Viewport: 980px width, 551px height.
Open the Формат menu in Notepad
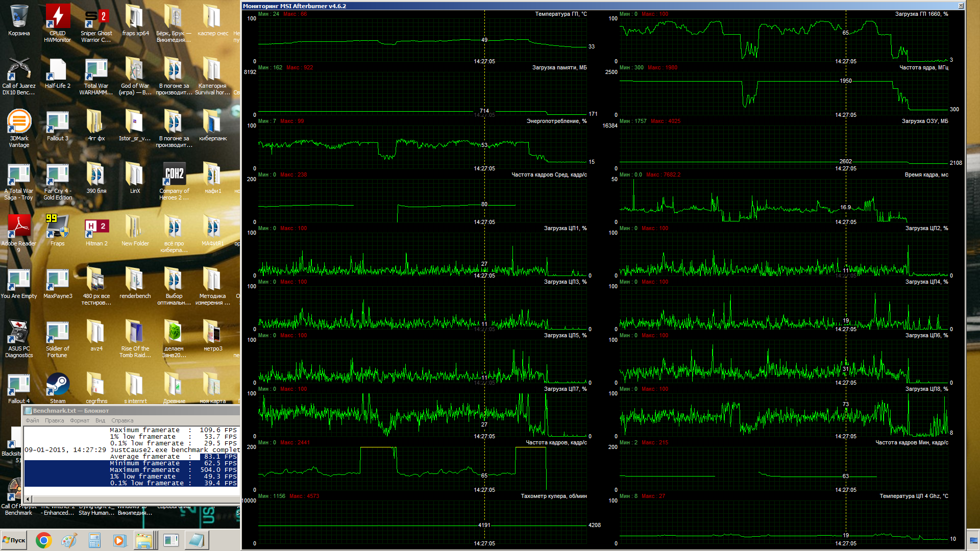79,420
